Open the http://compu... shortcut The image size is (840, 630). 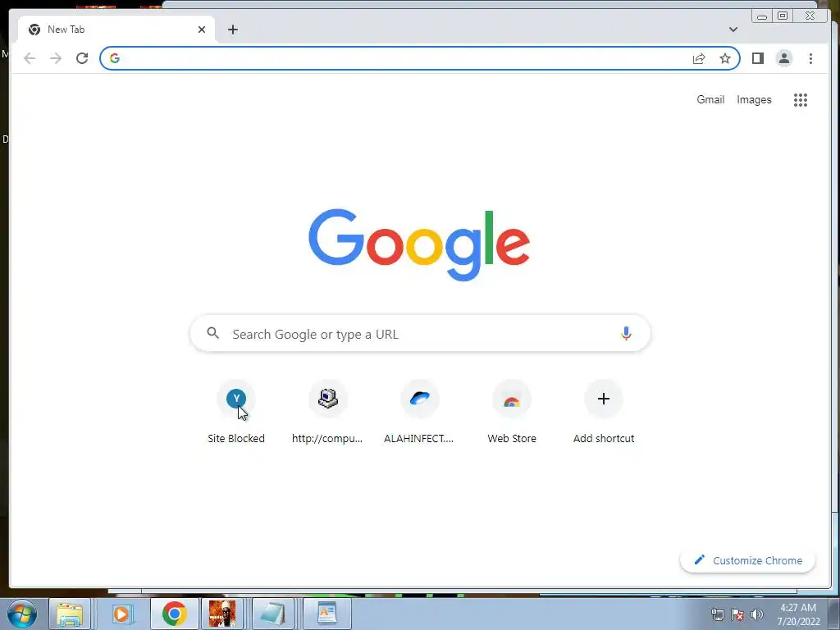pos(328,412)
